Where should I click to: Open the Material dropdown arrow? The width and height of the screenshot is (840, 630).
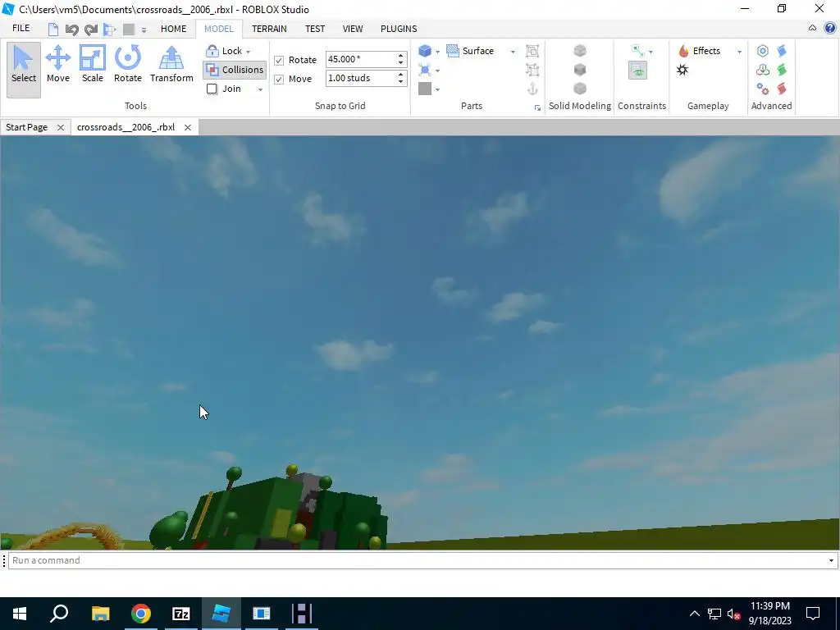click(x=438, y=71)
